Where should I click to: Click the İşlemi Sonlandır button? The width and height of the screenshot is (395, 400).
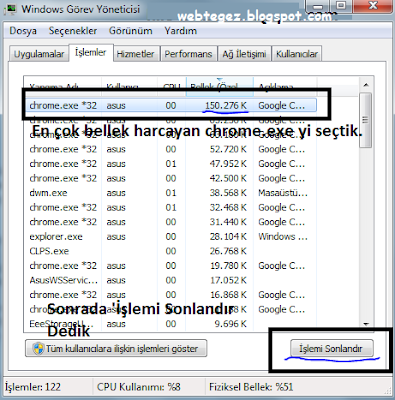click(x=331, y=349)
